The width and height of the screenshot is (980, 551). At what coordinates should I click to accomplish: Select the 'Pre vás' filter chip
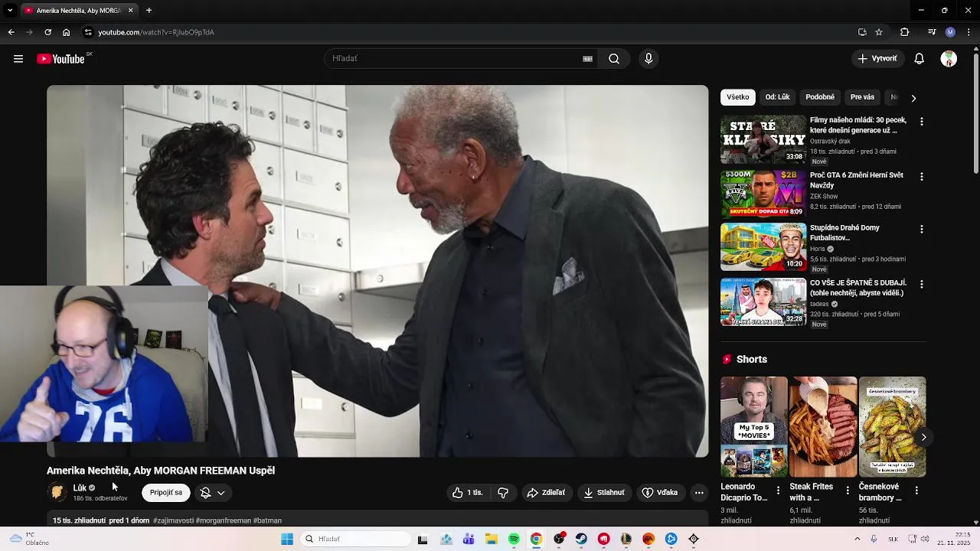point(862,97)
